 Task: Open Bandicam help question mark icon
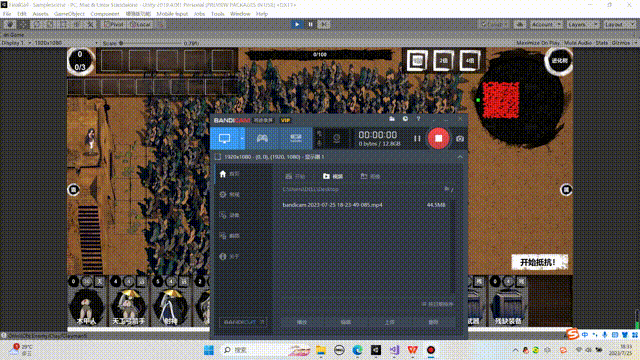pos(418,119)
